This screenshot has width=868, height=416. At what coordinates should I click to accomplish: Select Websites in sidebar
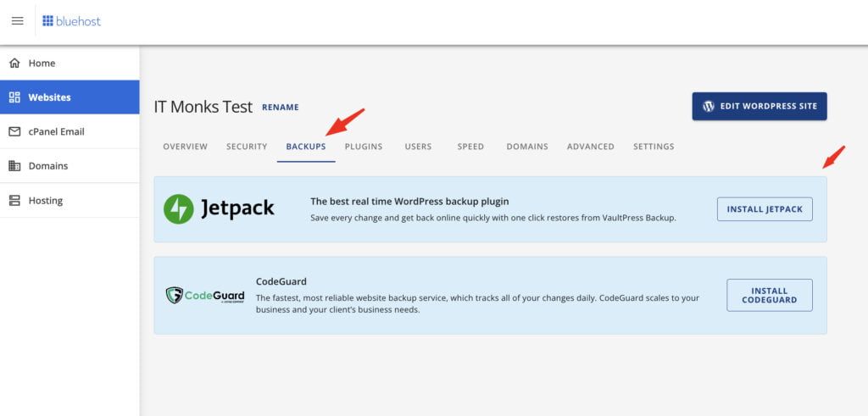point(70,97)
